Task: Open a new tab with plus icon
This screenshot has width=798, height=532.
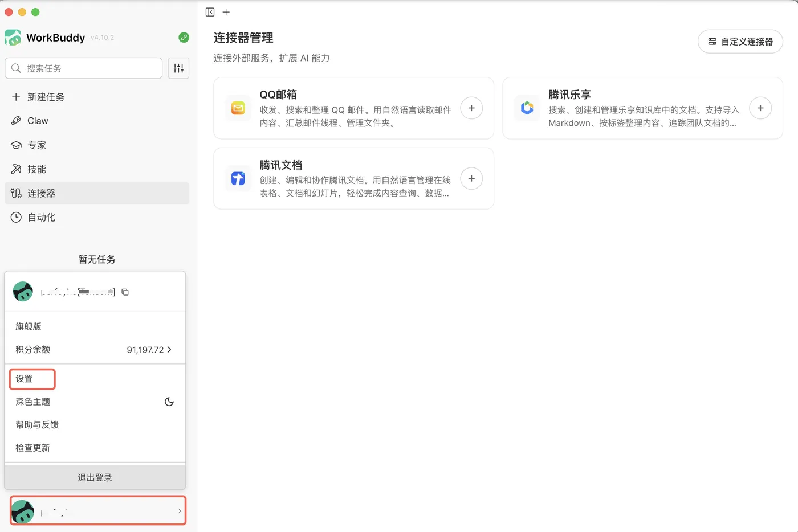Action: pyautogui.click(x=226, y=12)
